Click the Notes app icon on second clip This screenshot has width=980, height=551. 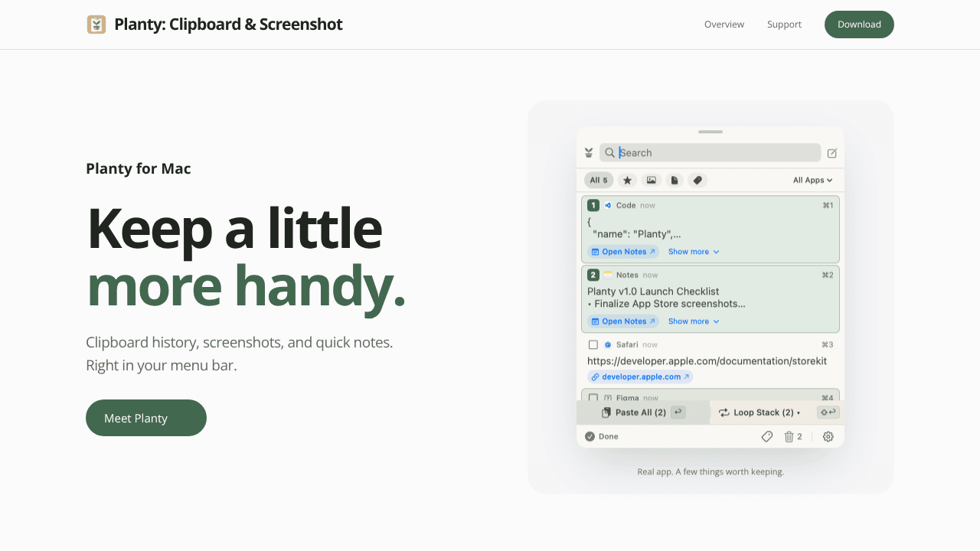pos(608,275)
